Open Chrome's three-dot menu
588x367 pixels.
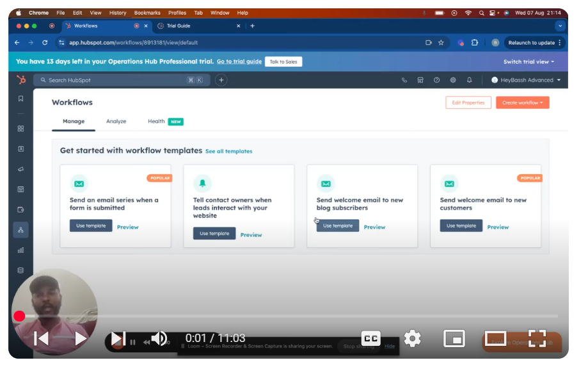(560, 43)
